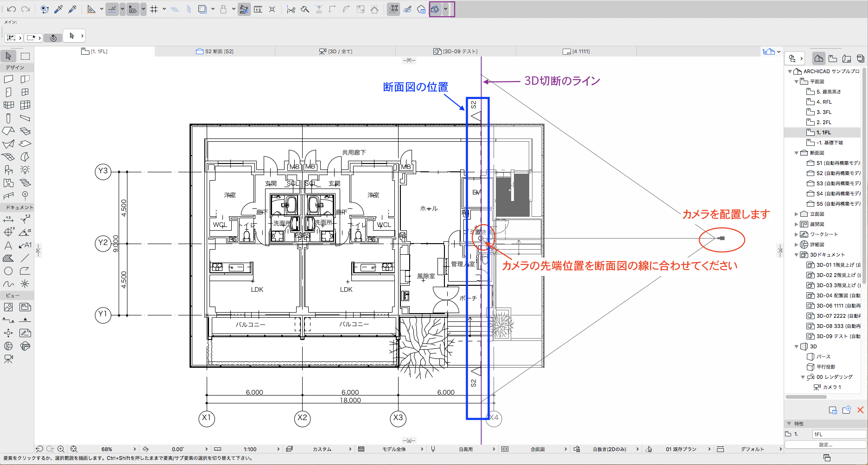Collapse the 断面図 folder
The width and height of the screenshot is (868, 465).
point(796,153)
